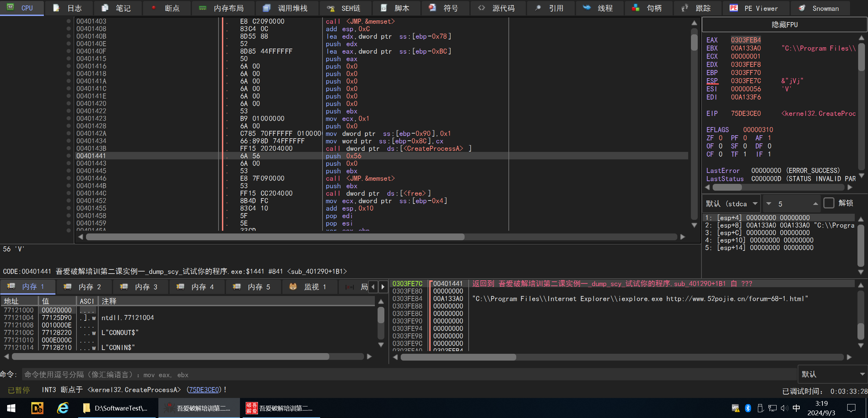
Task: Click the 内存 5 dump tab icon
Action: click(237, 286)
